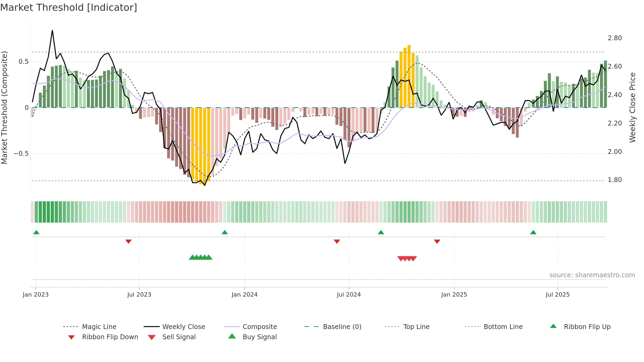Click the −0.5 left axis tick label

(x=21, y=154)
